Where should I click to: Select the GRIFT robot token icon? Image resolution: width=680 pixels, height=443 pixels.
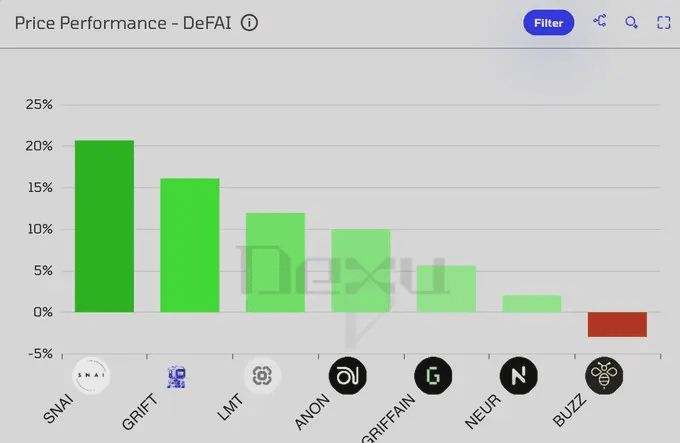(x=177, y=377)
